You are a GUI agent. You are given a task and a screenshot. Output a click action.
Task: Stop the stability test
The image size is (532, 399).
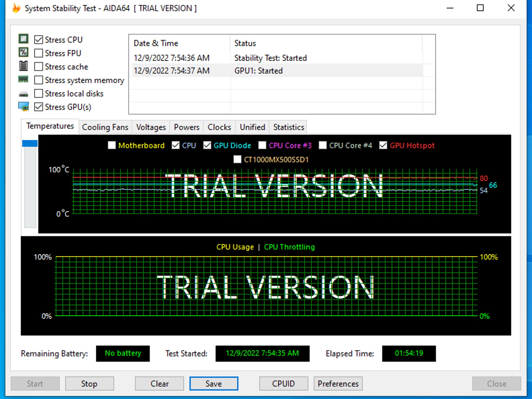pos(89,383)
